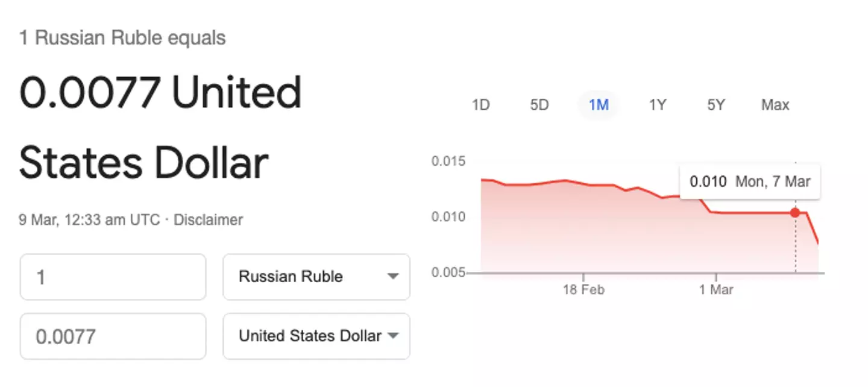Click the 0.0077 United States Dollar heading
868x387 pixels.
click(160, 128)
